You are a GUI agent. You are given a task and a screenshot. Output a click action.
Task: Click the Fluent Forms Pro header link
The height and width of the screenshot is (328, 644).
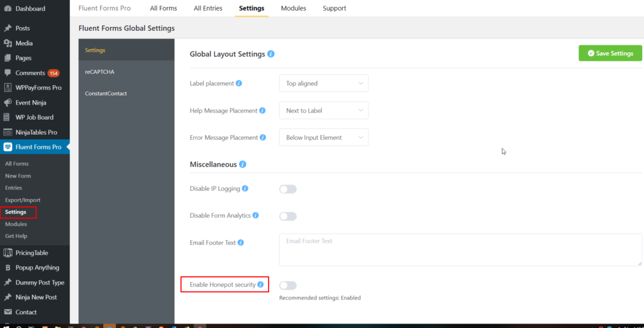click(x=105, y=8)
